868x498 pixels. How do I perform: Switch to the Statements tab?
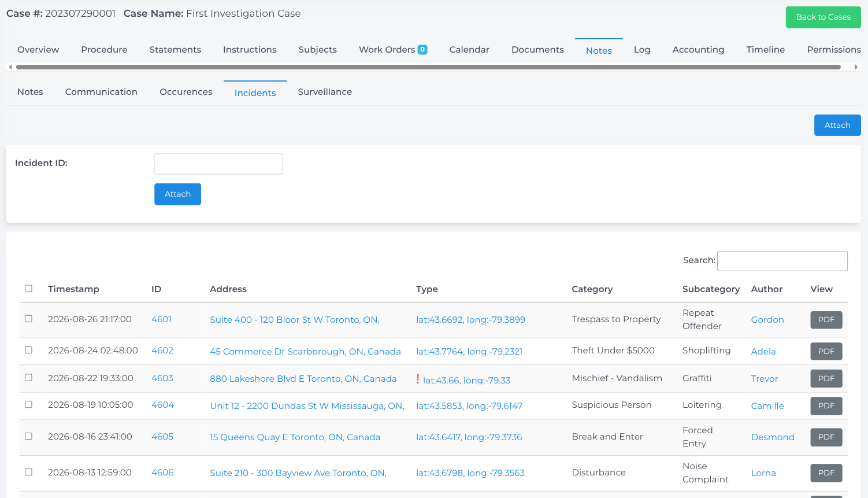(175, 50)
